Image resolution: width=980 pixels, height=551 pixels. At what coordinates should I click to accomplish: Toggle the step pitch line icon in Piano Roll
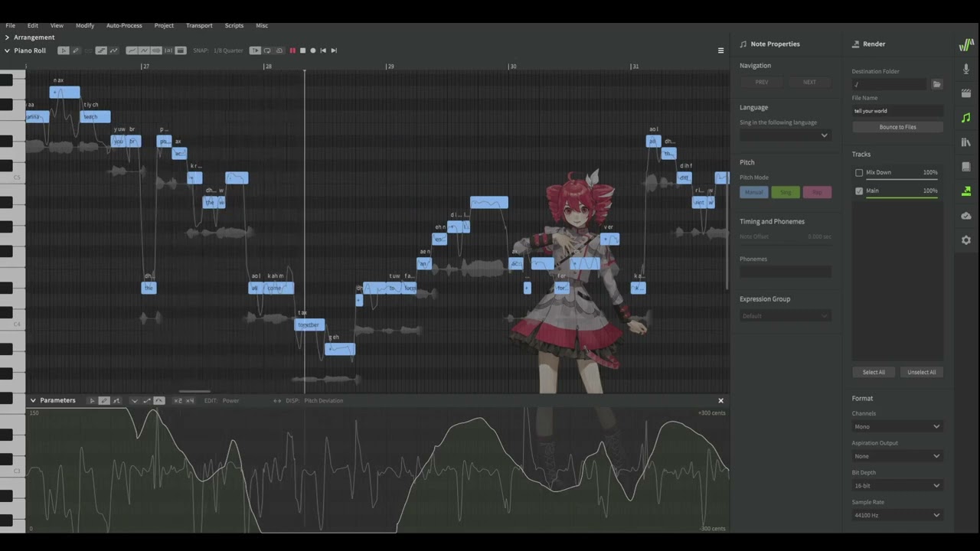(101, 51)
